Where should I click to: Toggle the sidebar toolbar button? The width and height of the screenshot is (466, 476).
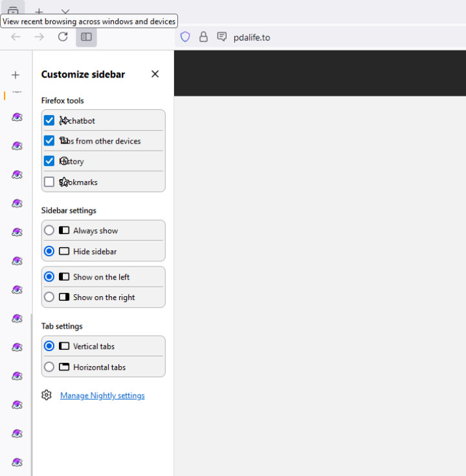pyautogui.click(x=86, y=37)
